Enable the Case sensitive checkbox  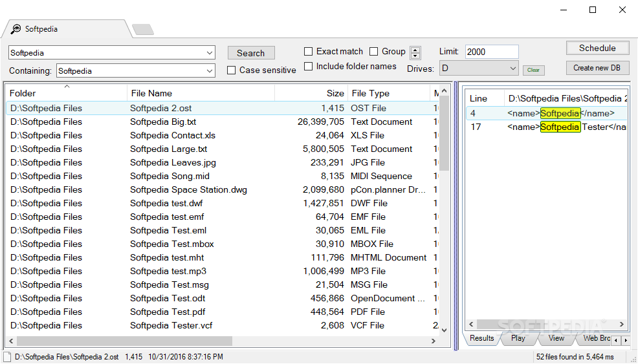click(231, 70)
